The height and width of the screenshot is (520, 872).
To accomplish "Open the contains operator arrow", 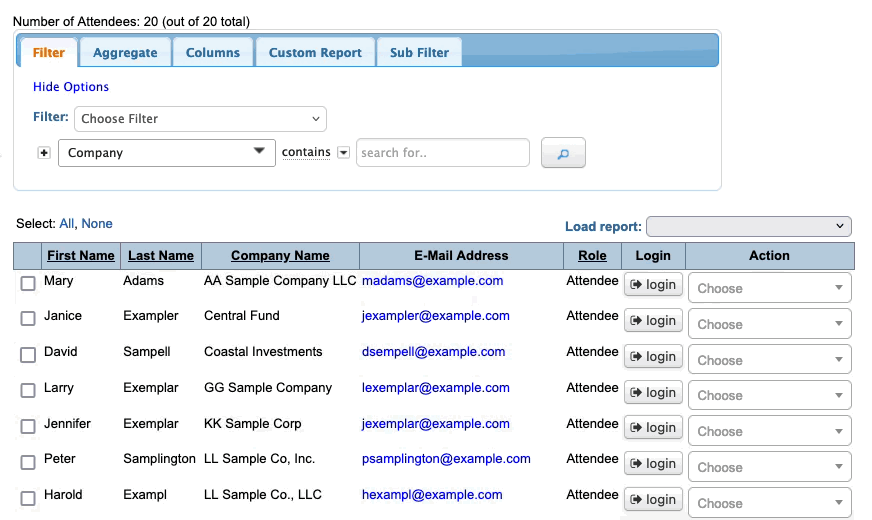I will tap(344, 152).
